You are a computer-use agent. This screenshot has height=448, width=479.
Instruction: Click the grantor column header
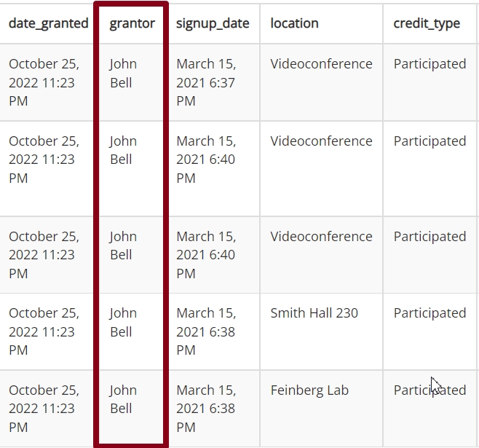pos(132,24)
